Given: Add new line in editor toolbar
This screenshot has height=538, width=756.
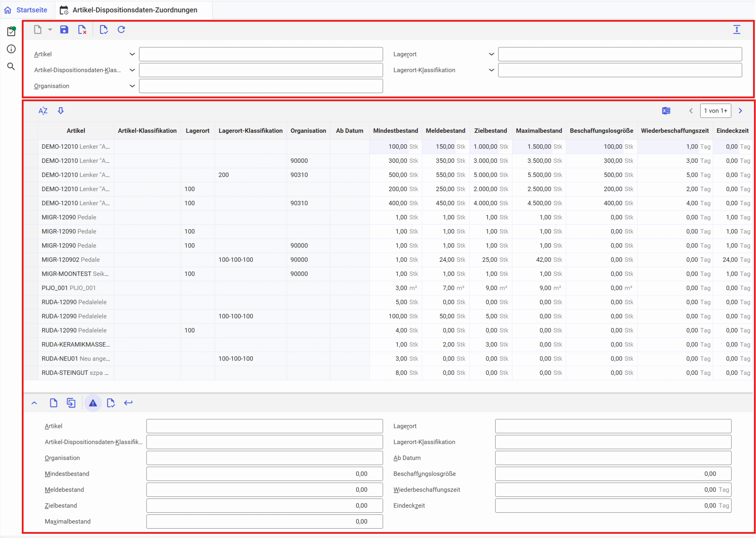Looking at the screenshot, I should pos(54,403).
